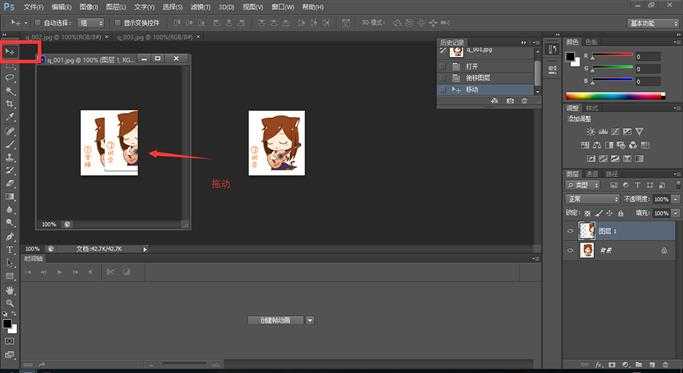Select the Lasso tool
683x373 pixels.
pos(10,78)
